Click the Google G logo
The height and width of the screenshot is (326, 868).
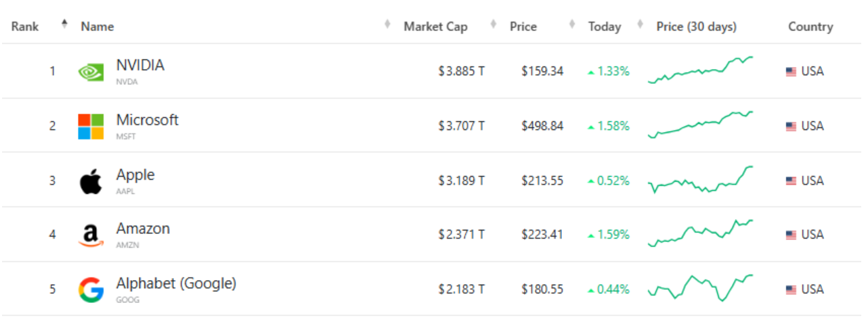(91, 290)
